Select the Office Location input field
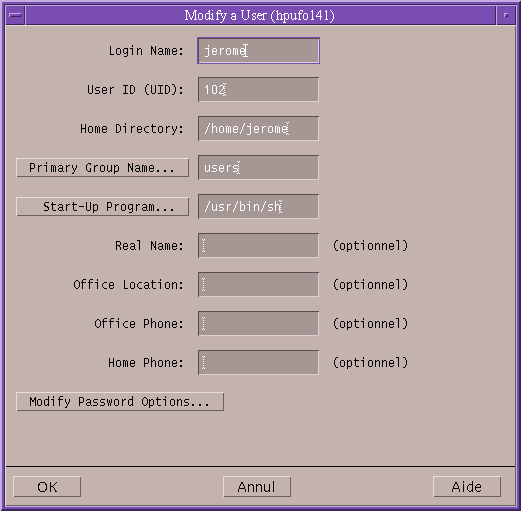Viewport: 521px width, 511px height. pyautogui.click(x=258, y=285)
